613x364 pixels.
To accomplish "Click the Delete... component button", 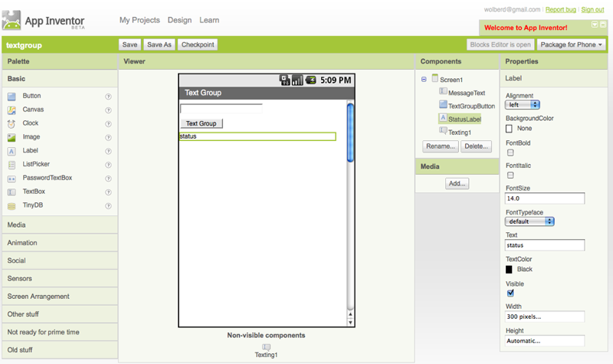I will point(476,146).
